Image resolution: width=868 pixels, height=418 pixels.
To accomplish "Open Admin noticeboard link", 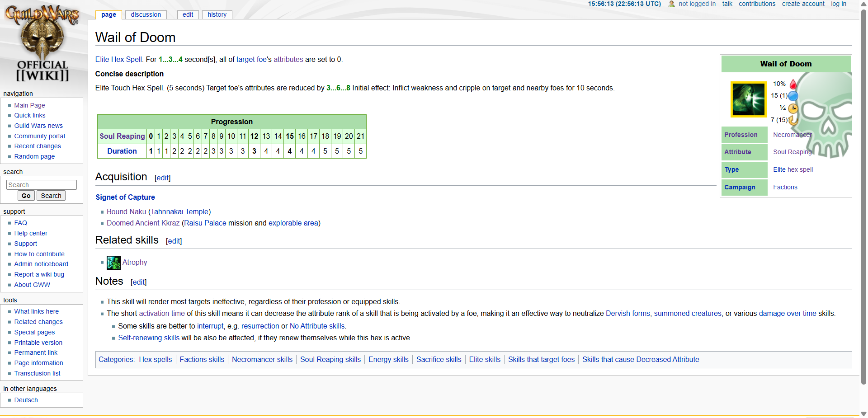I will [x=41, y=264].
